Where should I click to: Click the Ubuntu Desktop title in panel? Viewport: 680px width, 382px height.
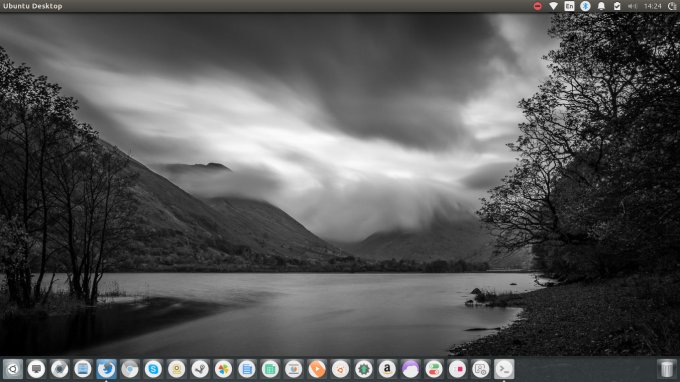coord(33,6)
